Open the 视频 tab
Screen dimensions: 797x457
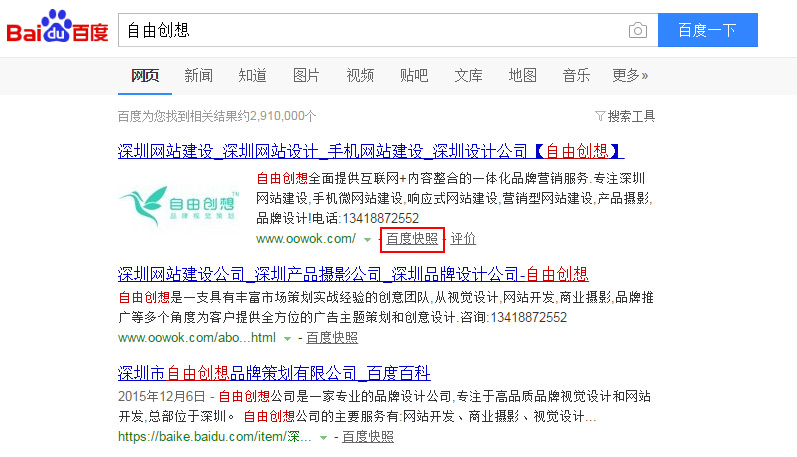click(360, 76)
